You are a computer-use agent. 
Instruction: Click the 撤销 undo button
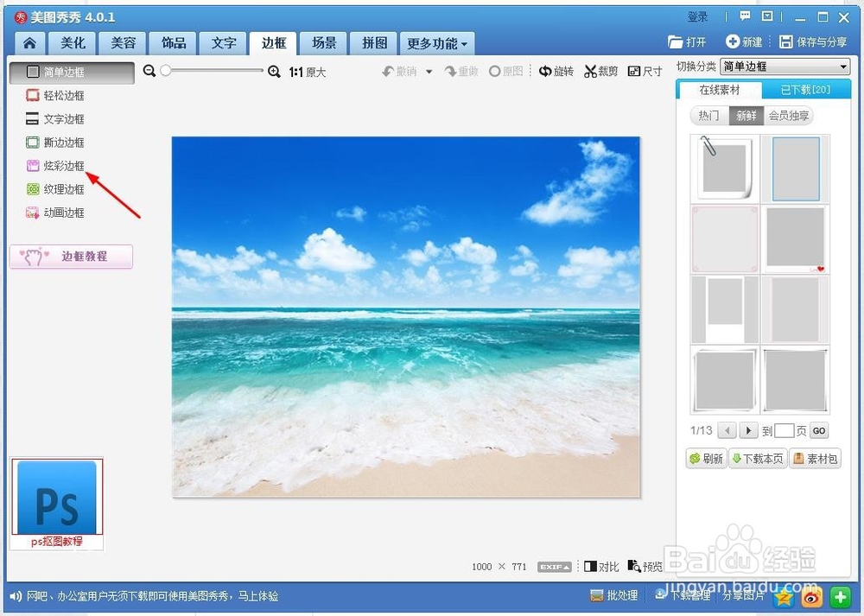pyautogui.click(x=400, y=72)
